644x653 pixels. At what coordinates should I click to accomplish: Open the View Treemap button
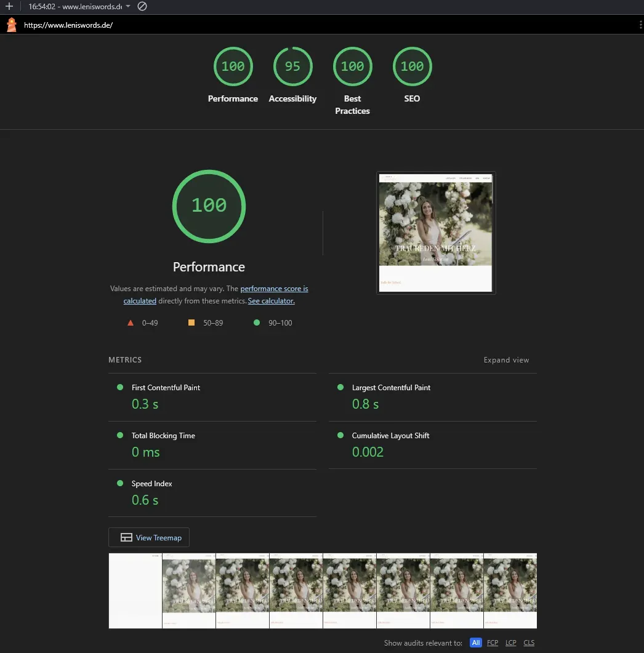click(x=148, y=537)
